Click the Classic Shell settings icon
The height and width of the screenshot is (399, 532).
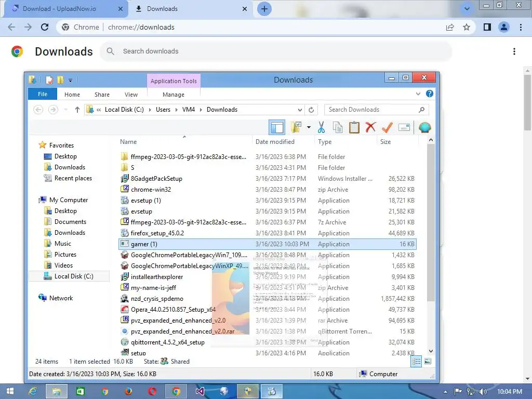point(424,127)
